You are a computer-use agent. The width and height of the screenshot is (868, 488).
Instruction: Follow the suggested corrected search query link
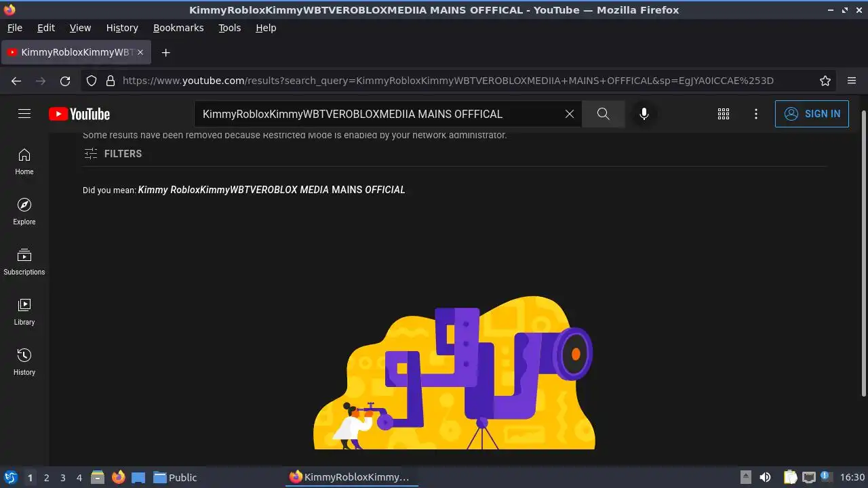[271, 190]
